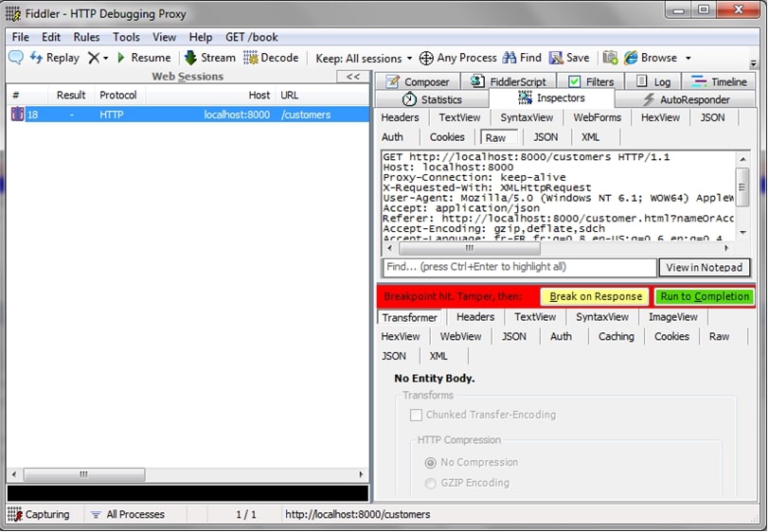Image resolution: width=769 pixels, height=532 pixels.
Task: Open the View menu
Action: (x=164, y=37)
